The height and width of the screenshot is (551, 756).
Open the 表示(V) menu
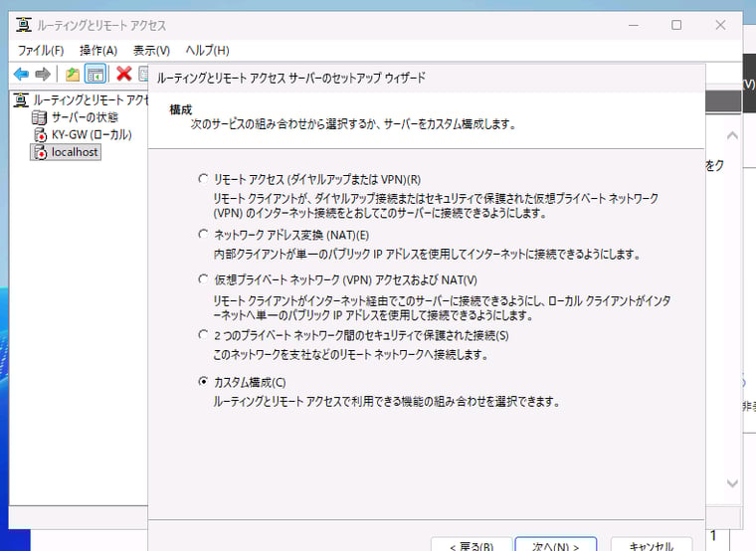click(x=151, y=50)
